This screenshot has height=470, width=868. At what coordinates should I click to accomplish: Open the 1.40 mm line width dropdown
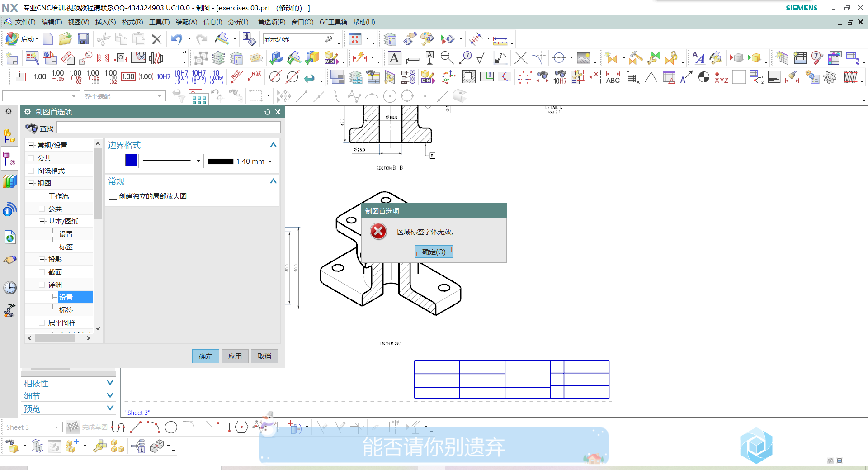(270, 161)
